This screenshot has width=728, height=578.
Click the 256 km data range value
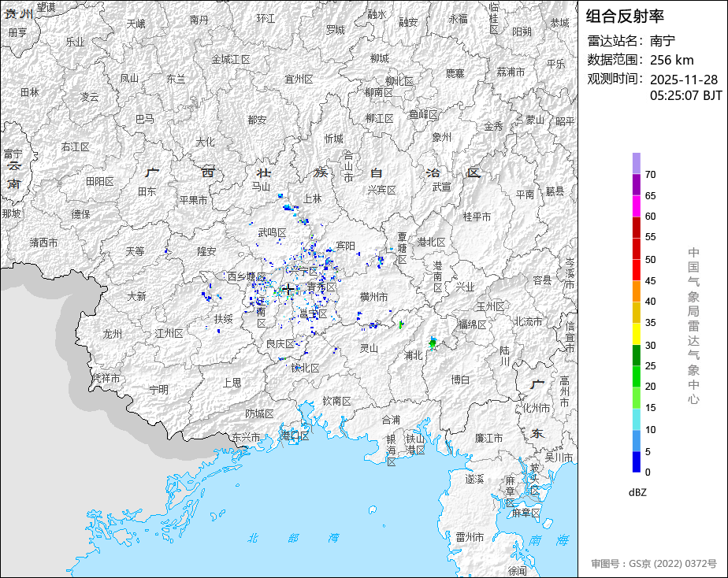pyautogui.click(x=672, y=60)
